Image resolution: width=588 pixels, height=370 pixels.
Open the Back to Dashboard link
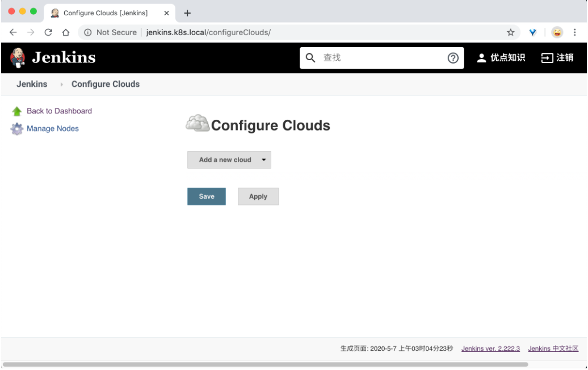pyautogui.click(x=59, y=111)
